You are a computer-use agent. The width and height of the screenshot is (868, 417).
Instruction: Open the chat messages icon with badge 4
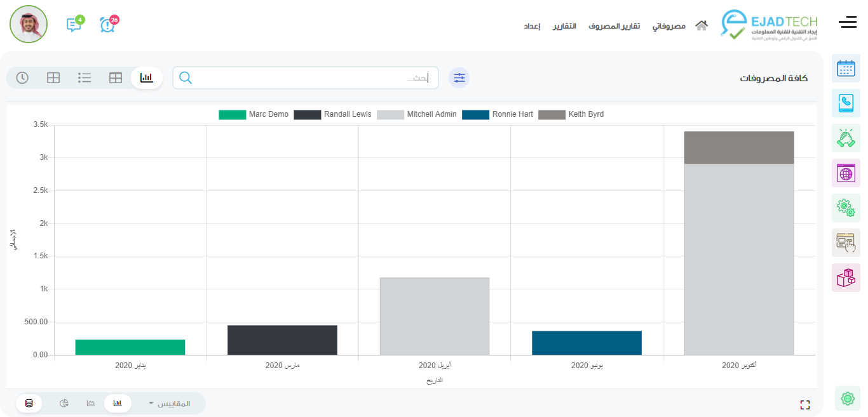click(74, 25)
